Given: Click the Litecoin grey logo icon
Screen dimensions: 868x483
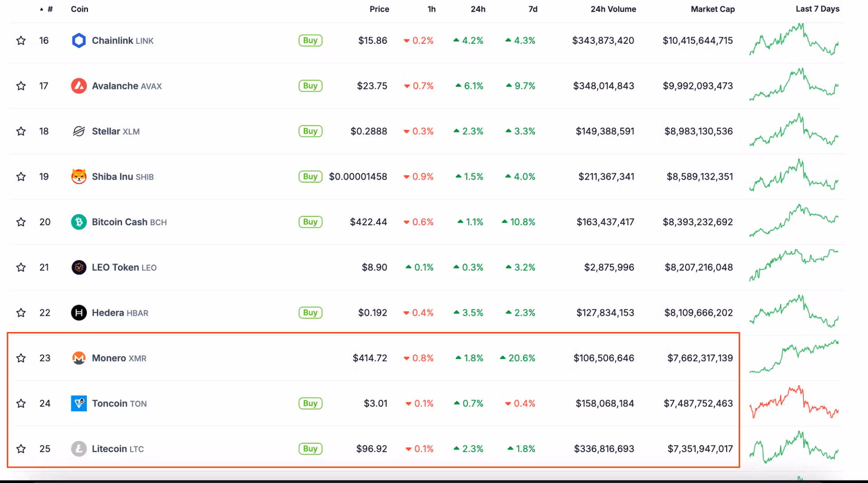Looking at the screenshot, I should 79,449.
